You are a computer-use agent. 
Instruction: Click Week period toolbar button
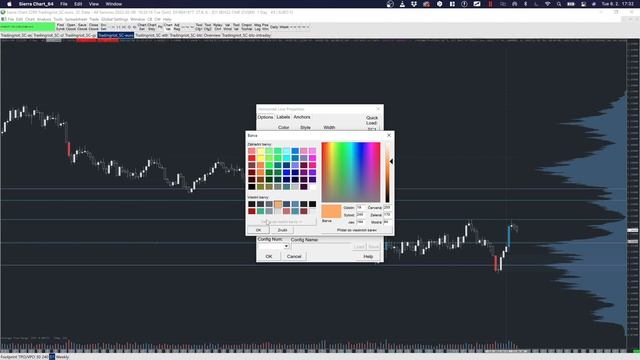[x=284, y=27]
